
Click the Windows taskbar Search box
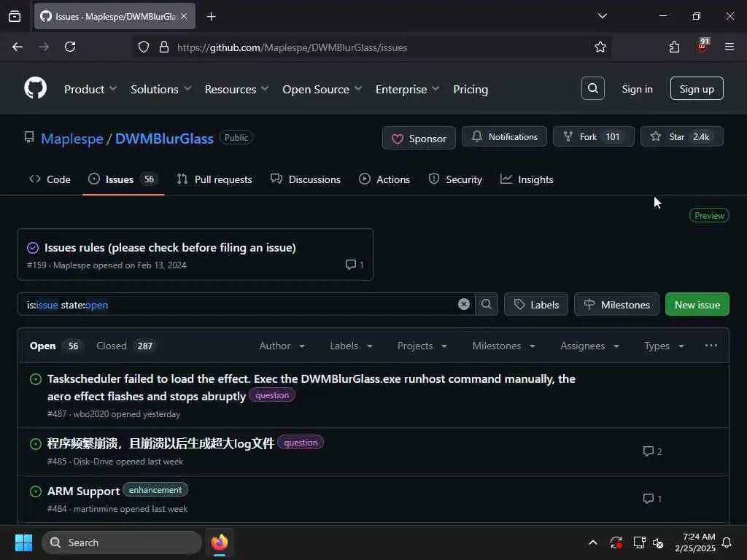tap(122, 542)
